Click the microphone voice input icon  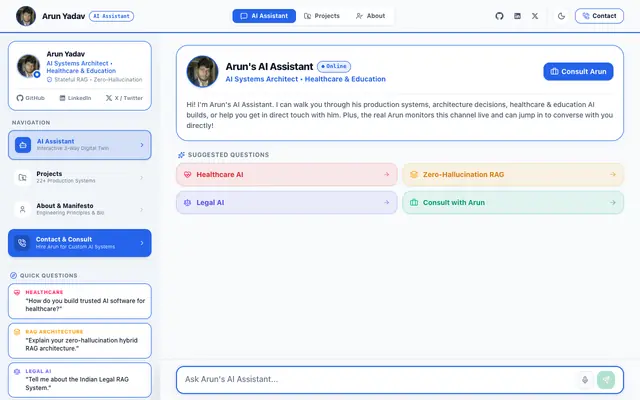(x=585, y=380)
